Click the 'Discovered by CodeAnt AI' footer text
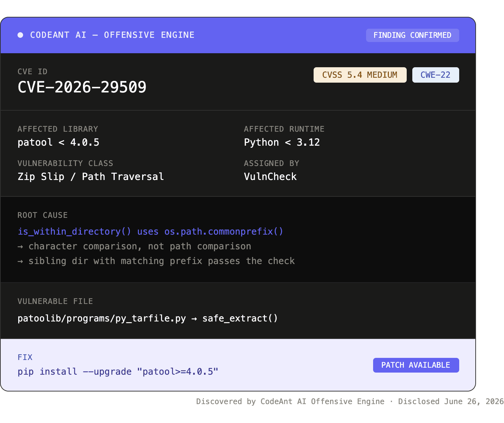504x423 pixels. coord(350,402)
